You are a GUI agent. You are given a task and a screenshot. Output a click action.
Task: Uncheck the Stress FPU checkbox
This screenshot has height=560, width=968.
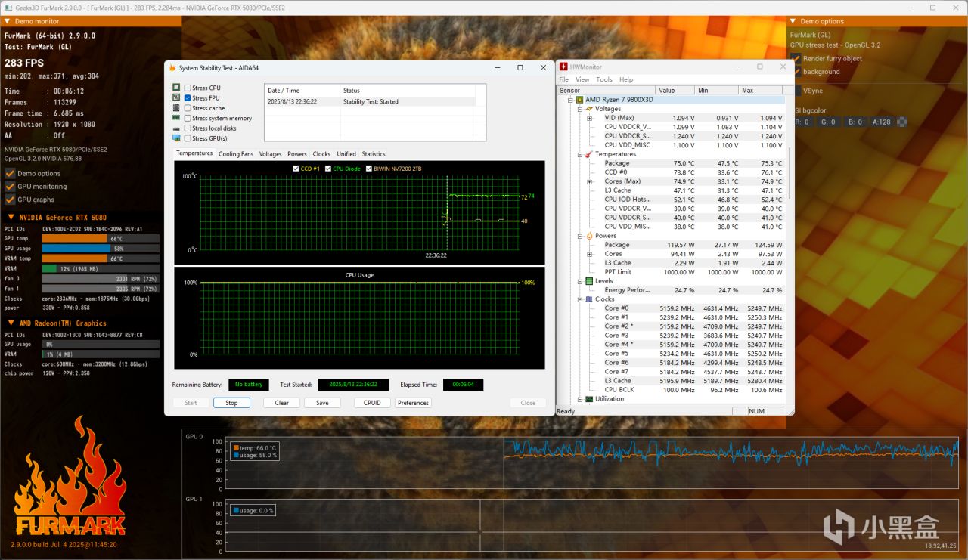point(188,97)
